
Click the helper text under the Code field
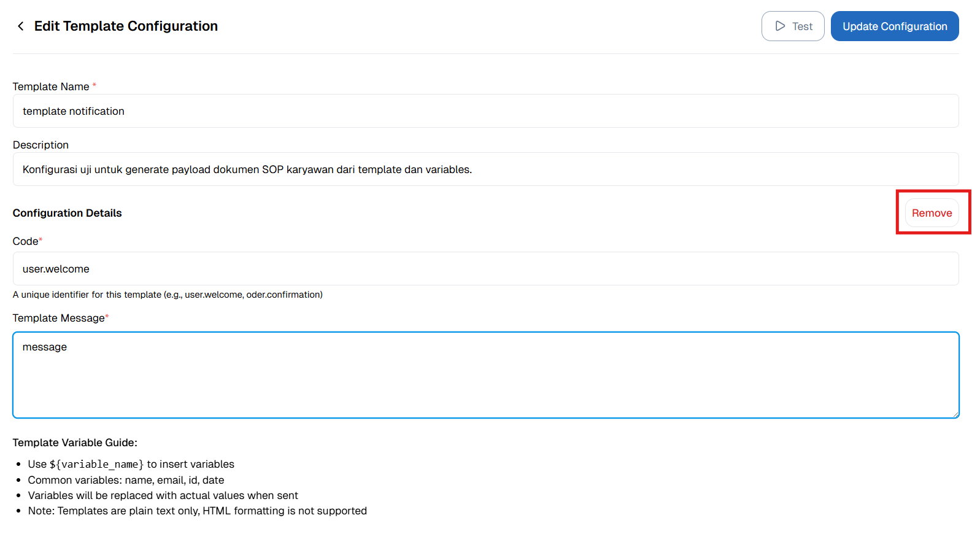click(x=167, y=295)
